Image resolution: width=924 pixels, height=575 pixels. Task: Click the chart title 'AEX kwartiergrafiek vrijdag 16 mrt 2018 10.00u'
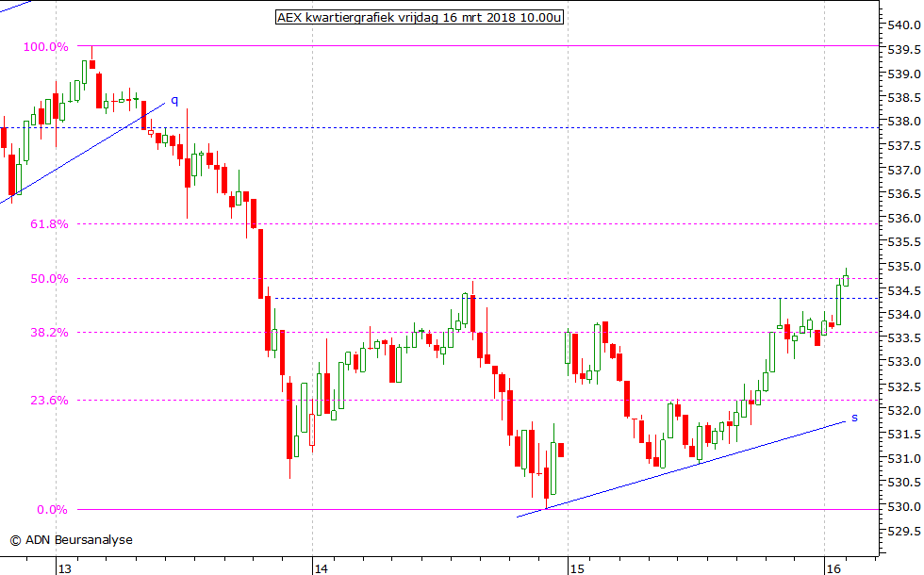(419, 18)
